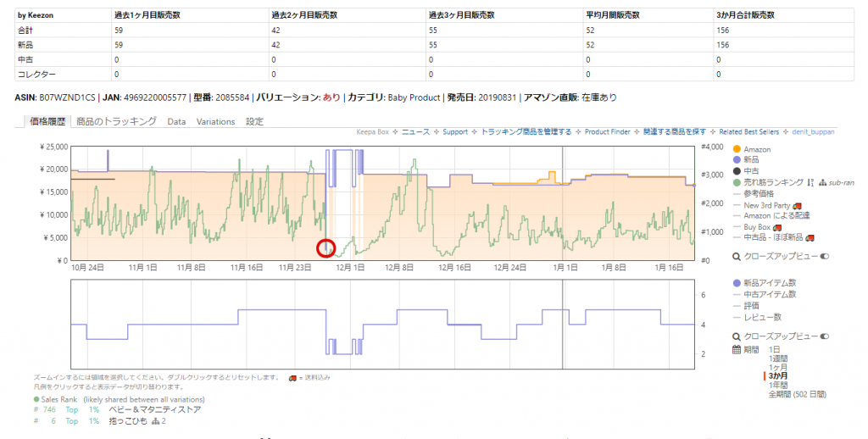This screenshot has width=868, height=439.
Task: Switch to the 商品のトラッキング tab
Action: tap(116, 121)
